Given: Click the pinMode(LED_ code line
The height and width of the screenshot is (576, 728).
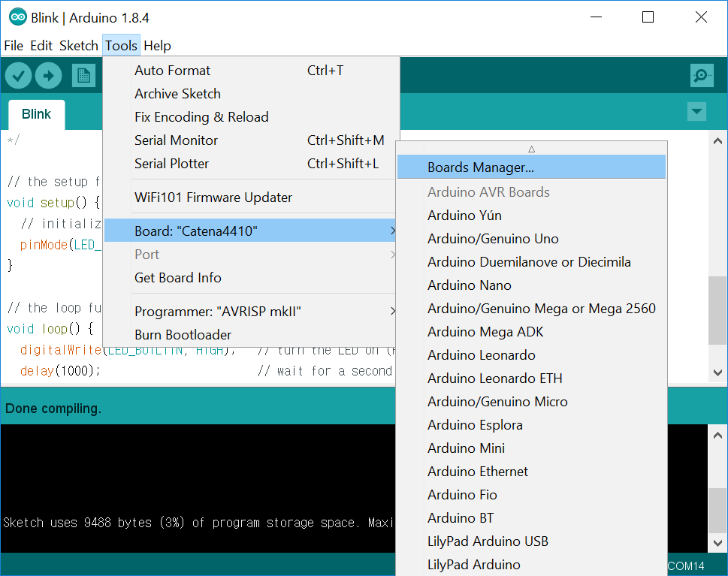Looking at the screenshot, I should [x=60, y=245].
